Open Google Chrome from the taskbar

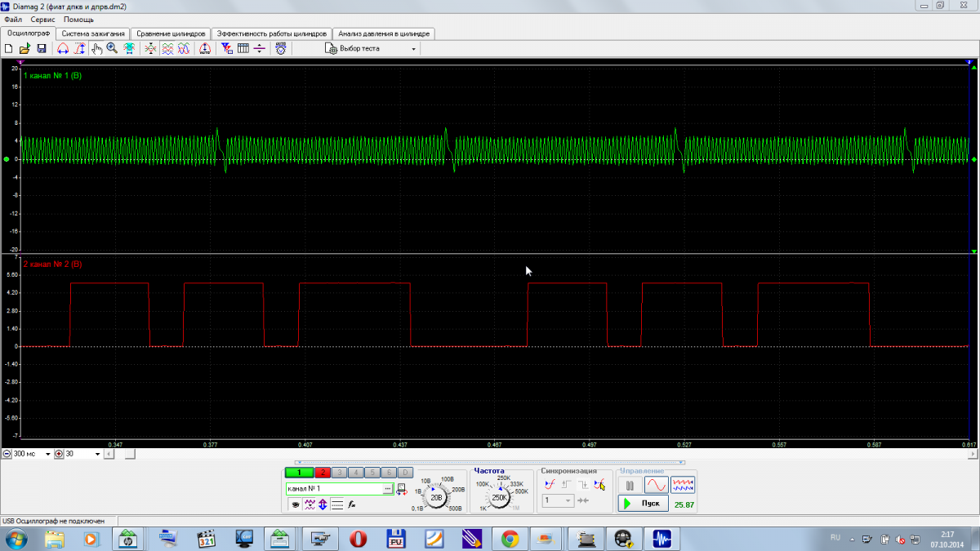click(x=510, y=539)
